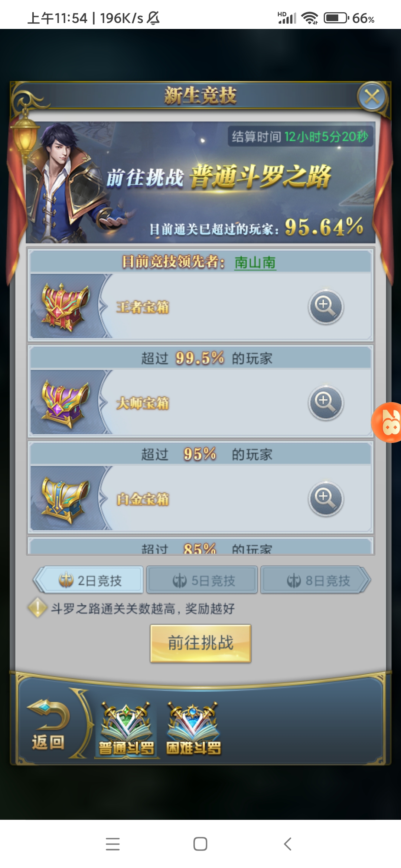Tap the purple 大师宝箱 chest icon
Screen dimensions: 401x868
pos(65,403)
